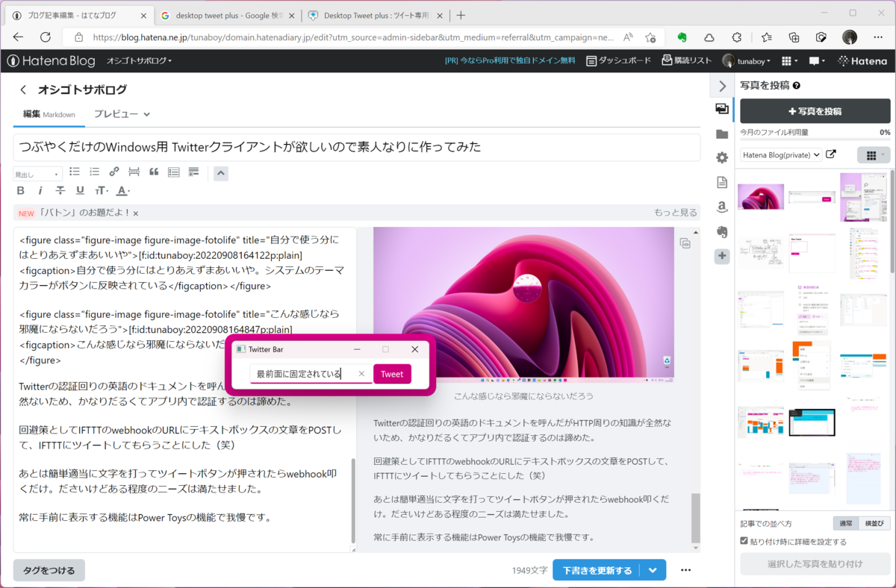Apply bold formatting
The height and width of the screenshot is (588, 896).
click(21, 191)
